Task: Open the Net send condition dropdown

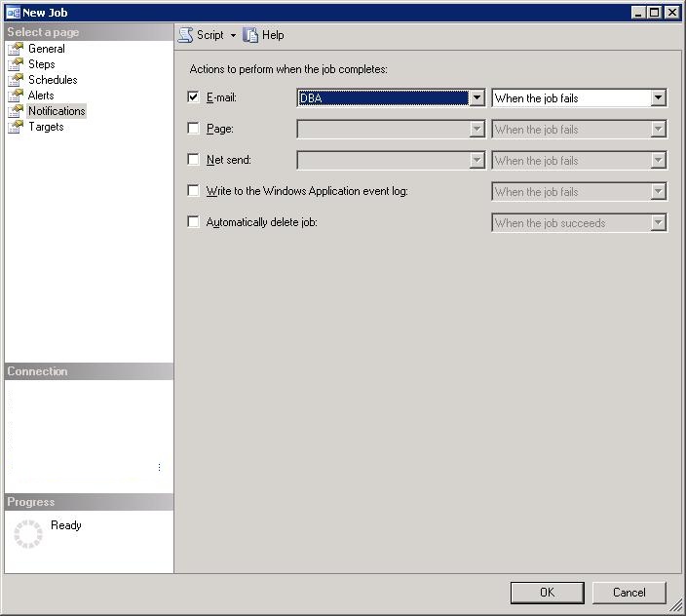Action: pyautogui.click(x=658, y=160)
